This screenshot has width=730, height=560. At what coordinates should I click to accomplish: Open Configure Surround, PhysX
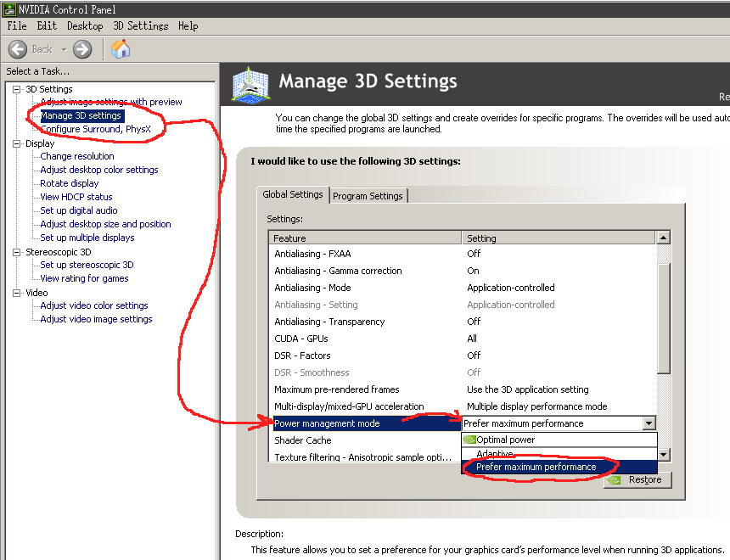[x=95, y=129]
